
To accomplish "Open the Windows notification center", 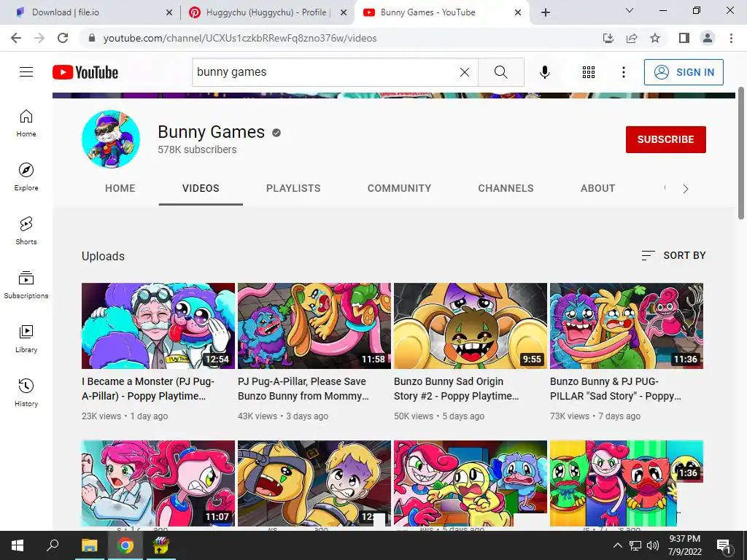I will point(724,545).
